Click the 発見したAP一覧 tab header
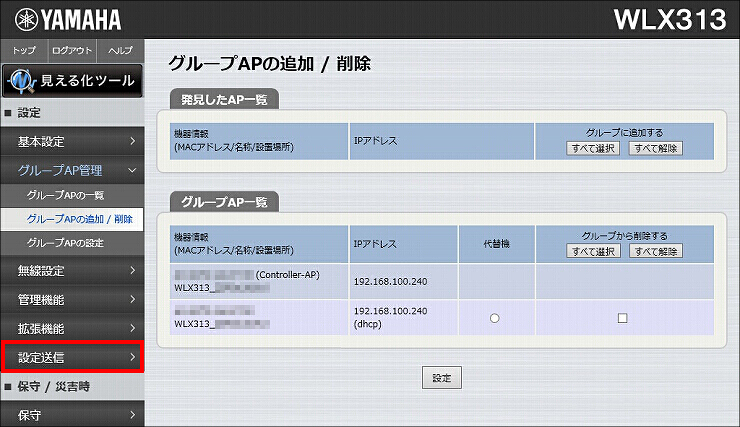The height and width of the screenshot is (427, 740). (x=224, y=100)
